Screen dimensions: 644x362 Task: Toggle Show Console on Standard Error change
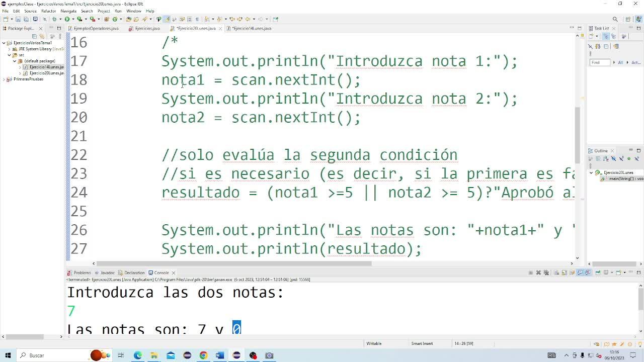click(x=588, y=273)
